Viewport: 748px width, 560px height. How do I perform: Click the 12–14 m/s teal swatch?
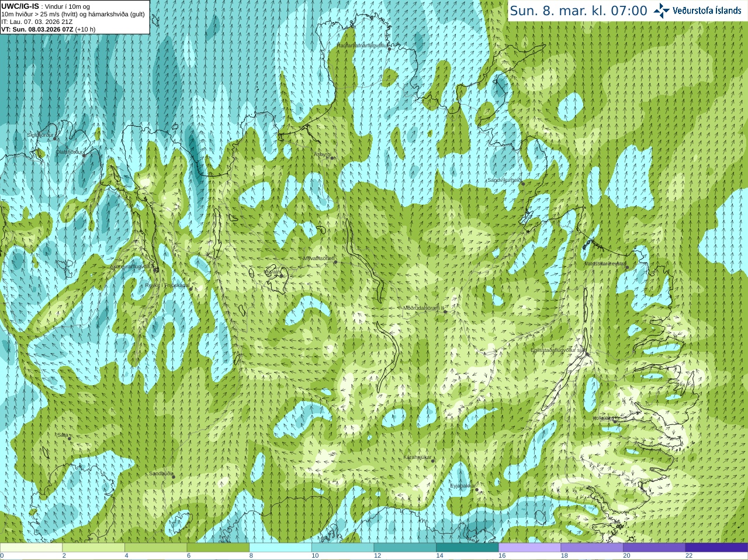(405, 548)
